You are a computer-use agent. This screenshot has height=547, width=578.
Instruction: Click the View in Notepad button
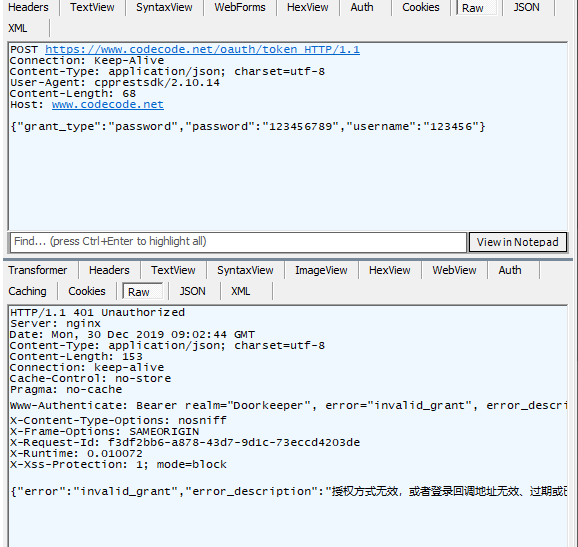coord(518,242)
